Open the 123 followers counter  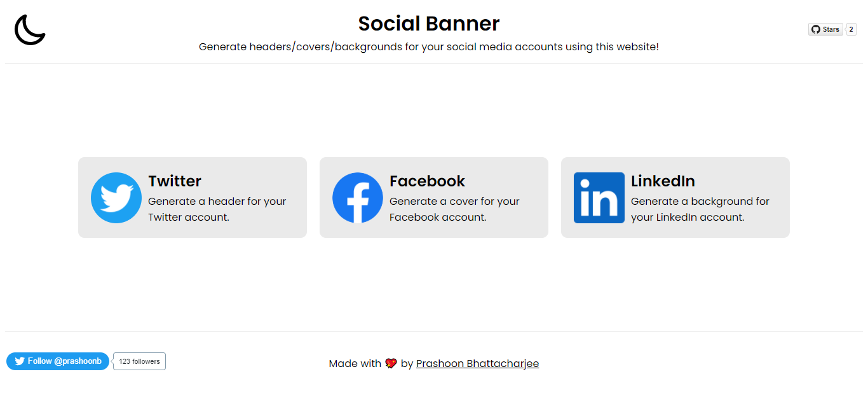pos(139,361)
